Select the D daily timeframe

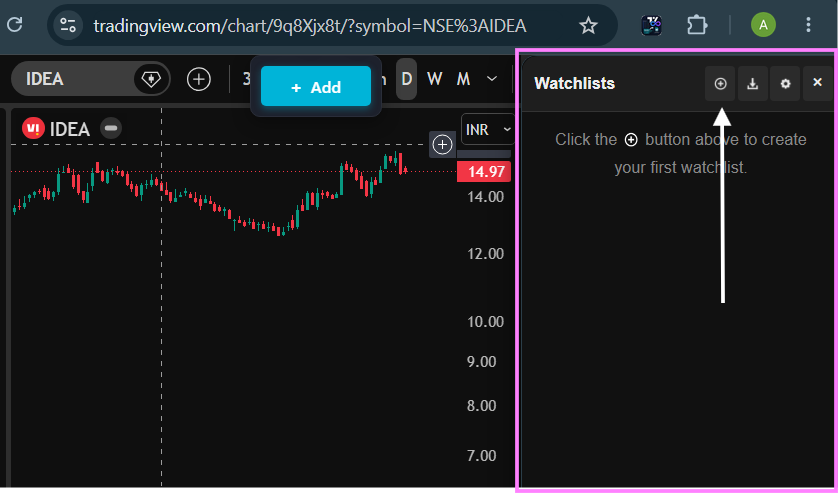pos(407,79)
